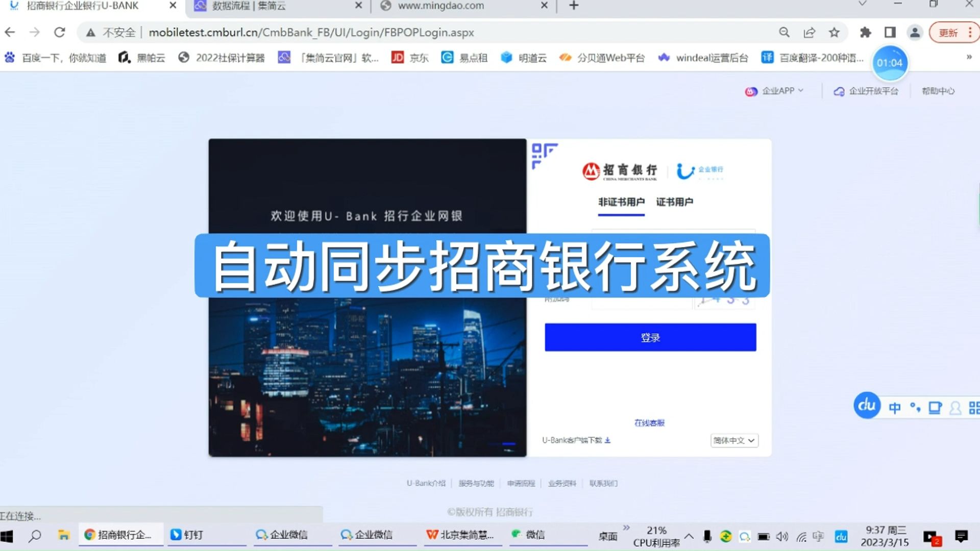Open the taskbar clock showing 9:37
The height and width of the screenshot is (551, 980).
click(x=886, y=536)
